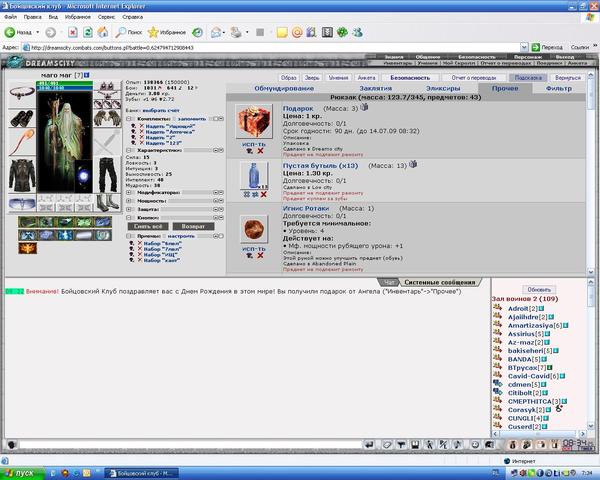600x480 pixels.
Task: Open the Файл menu
Action: point(10,17)
